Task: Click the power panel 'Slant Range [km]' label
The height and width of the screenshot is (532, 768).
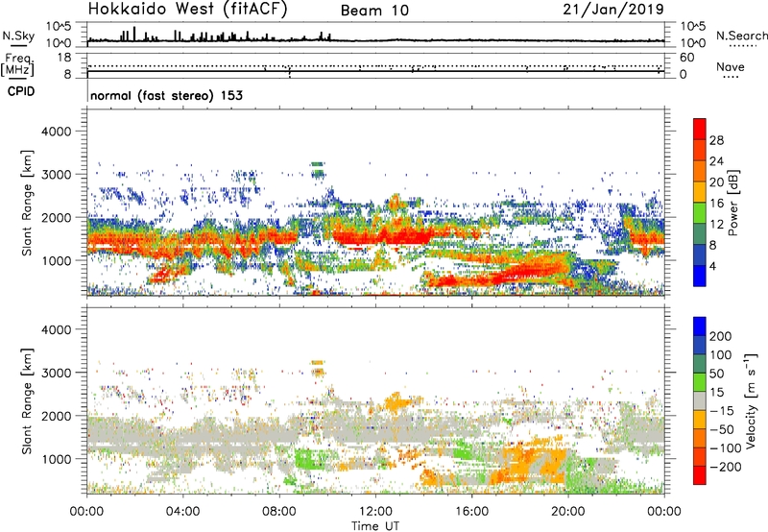Action: [28, 203]
